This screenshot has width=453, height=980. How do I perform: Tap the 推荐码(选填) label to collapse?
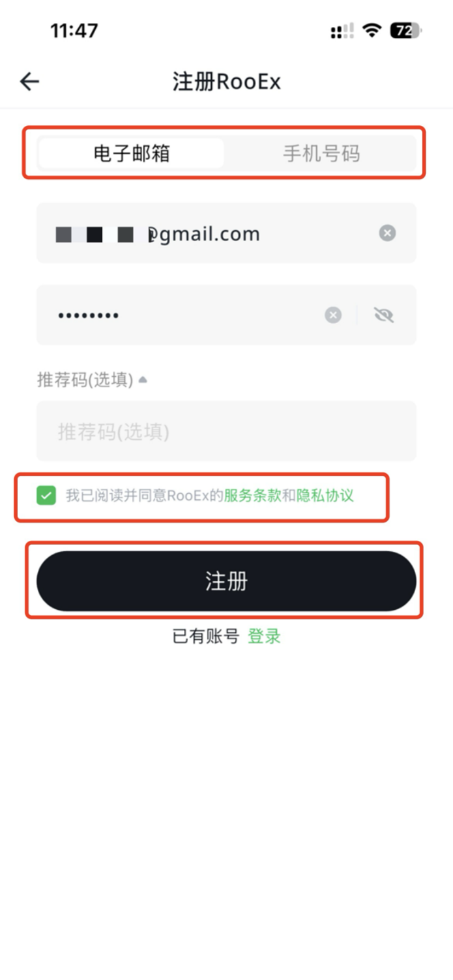(x=85, y=380)
